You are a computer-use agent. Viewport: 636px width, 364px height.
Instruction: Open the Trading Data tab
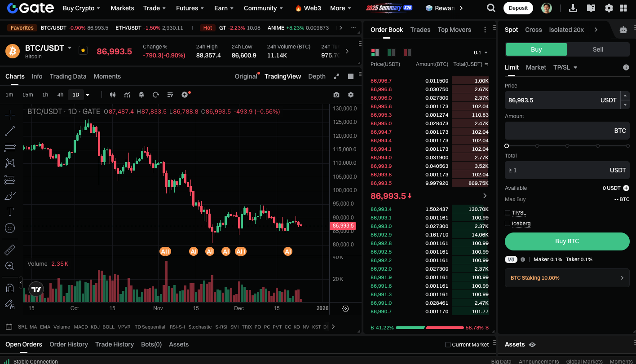[x=68, y=76]
